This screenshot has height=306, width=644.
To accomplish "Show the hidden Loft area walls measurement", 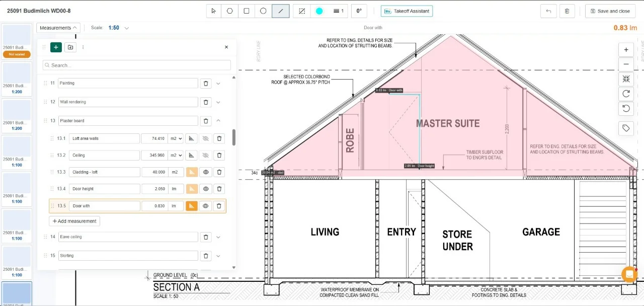I will pyautogui.click(x=205, y=138).
